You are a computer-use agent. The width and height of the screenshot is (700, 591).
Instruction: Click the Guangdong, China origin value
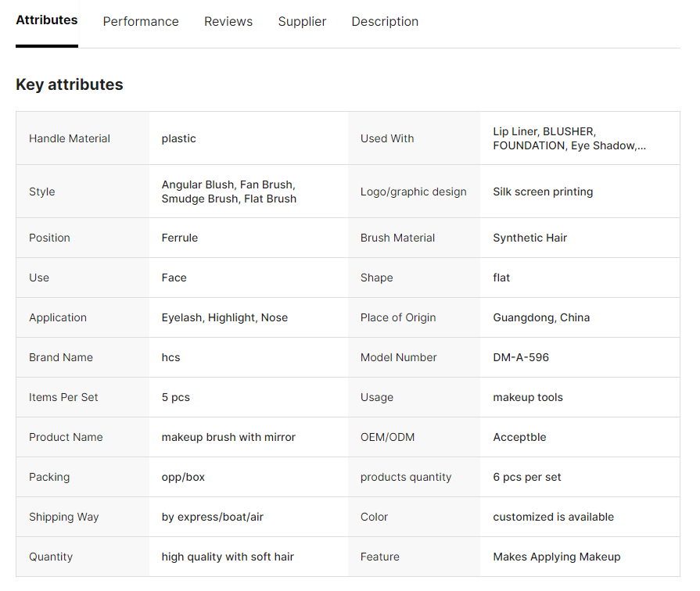click(541, 317)
